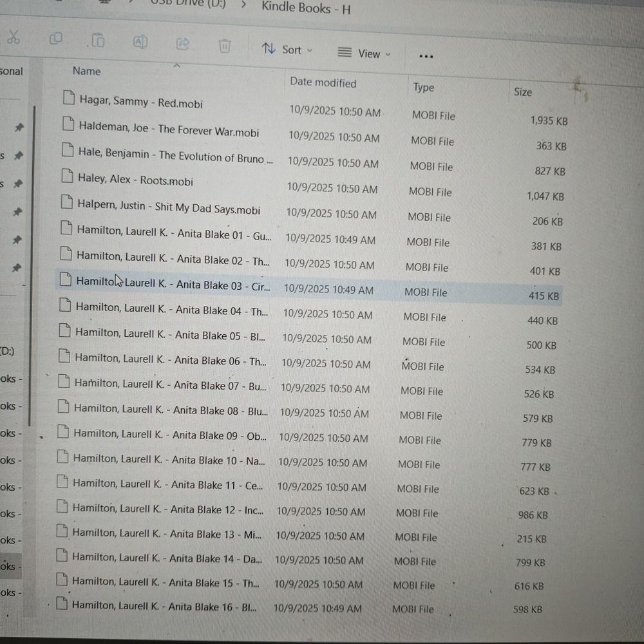This screenshot has width=644, height=644.
Task: Select the Anita Blake 06 file
Action: (171, 359)
